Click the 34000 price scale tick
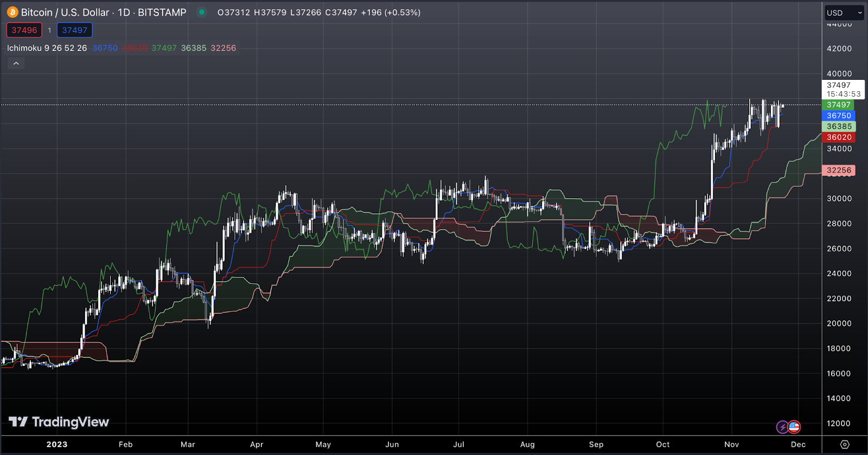This screenshot has width=868, height=455. pyautogui.click(x=839, y=148)
